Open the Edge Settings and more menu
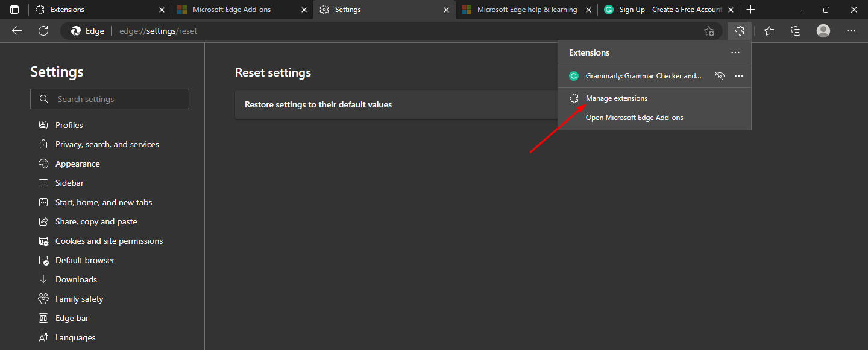The width and height of the screenshot is (868, 350). 851,31
